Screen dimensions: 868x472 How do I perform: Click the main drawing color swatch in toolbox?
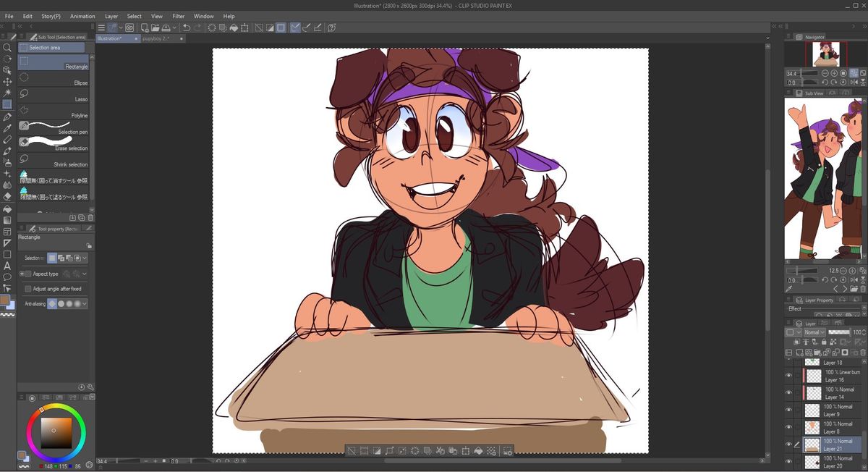tap(5, 300)
